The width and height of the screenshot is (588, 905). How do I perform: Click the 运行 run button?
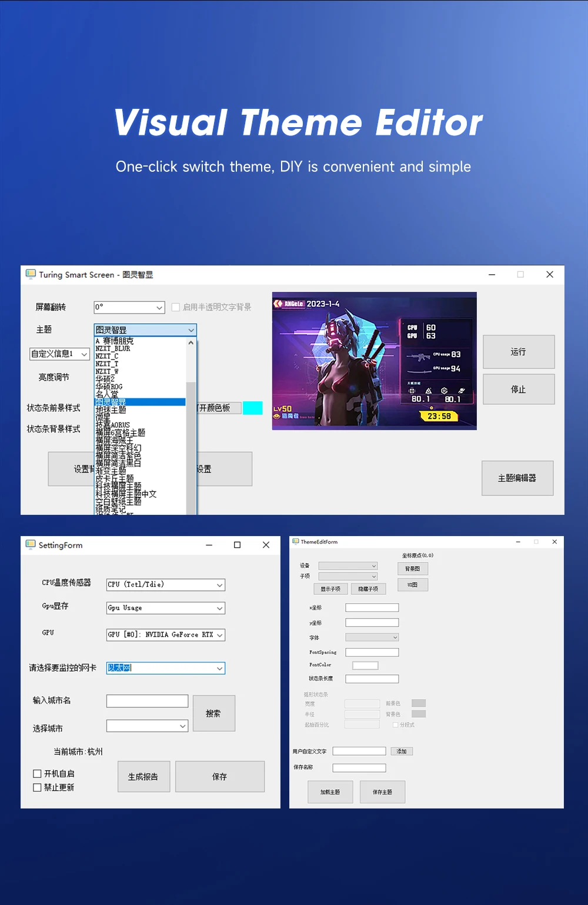pyautogui.click(x=519, y=352)
